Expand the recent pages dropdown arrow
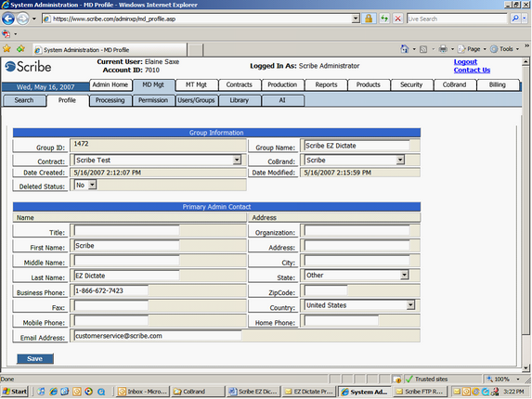The image size is (532, 399). [x=34, y=19]
